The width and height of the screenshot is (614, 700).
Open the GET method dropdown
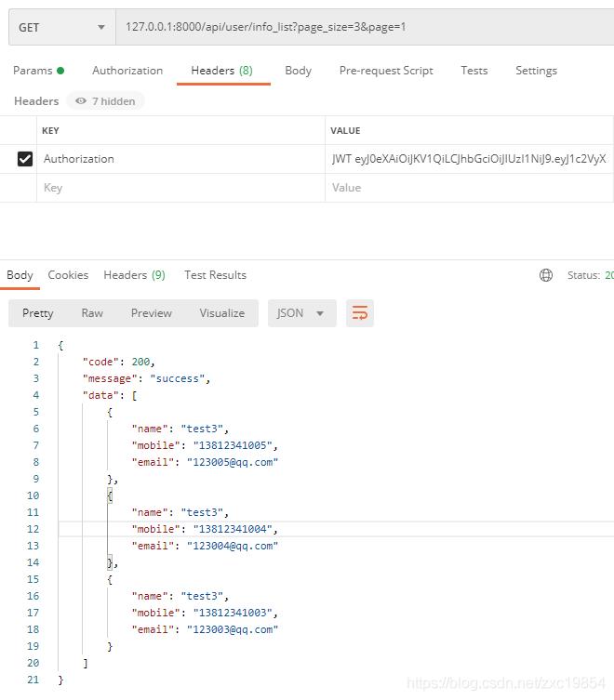62,27
